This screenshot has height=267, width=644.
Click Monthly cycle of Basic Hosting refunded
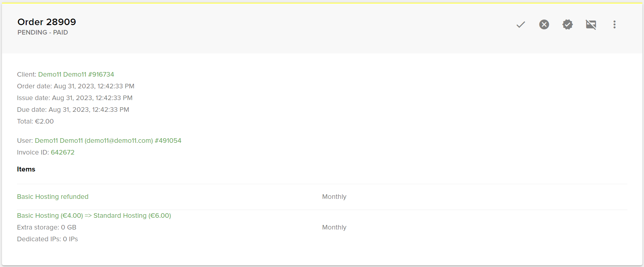[x=334, y=197]
